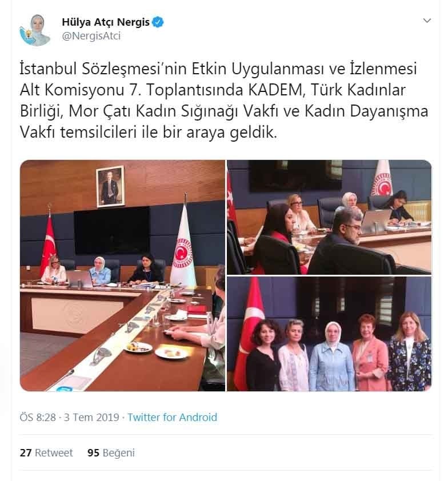The image size is (448, 481).
Task: Click the blue verified badge
Action: pyautogui.click(x=158, y=22)
